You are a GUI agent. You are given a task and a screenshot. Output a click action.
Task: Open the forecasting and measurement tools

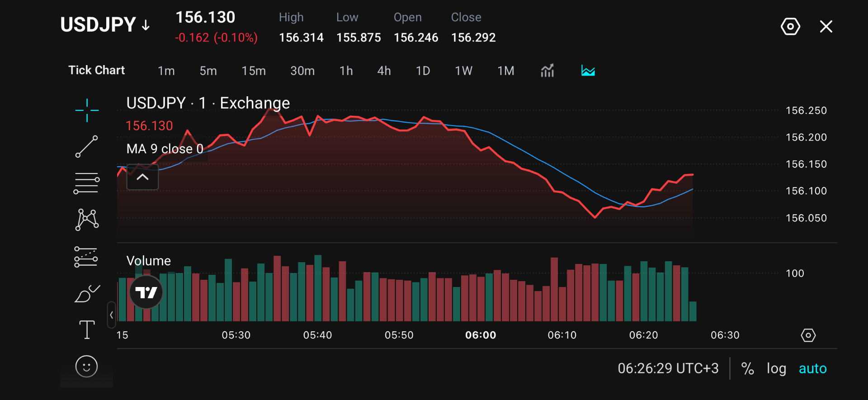[86, 257]
